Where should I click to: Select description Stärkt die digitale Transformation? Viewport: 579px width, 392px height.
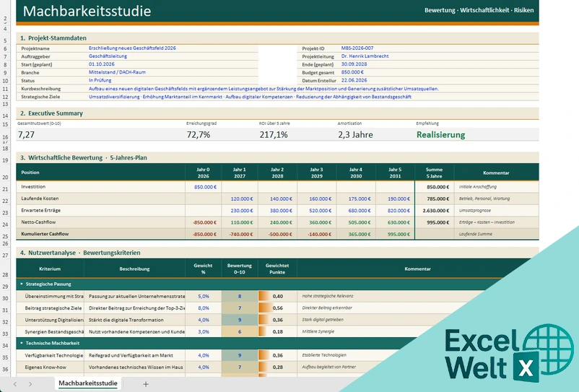(135, 320)
